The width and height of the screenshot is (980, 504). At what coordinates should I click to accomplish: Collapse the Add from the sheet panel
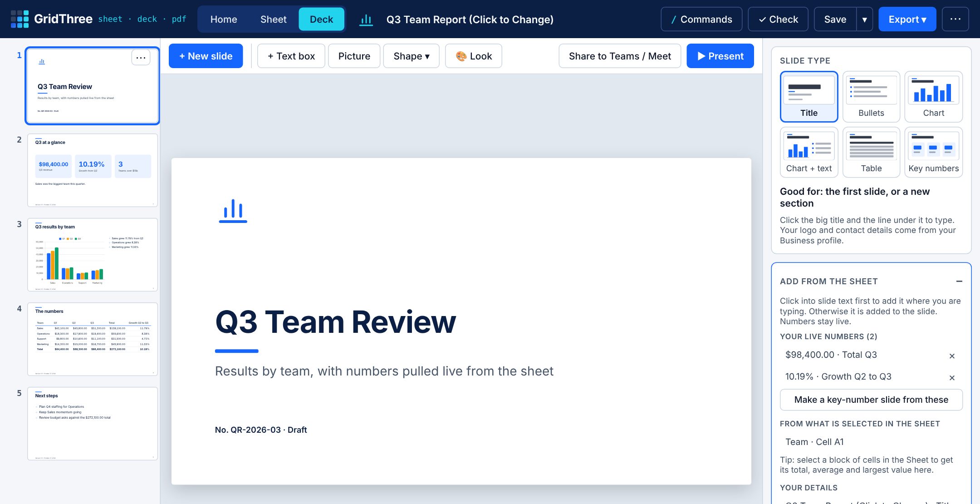pos(959,281)
